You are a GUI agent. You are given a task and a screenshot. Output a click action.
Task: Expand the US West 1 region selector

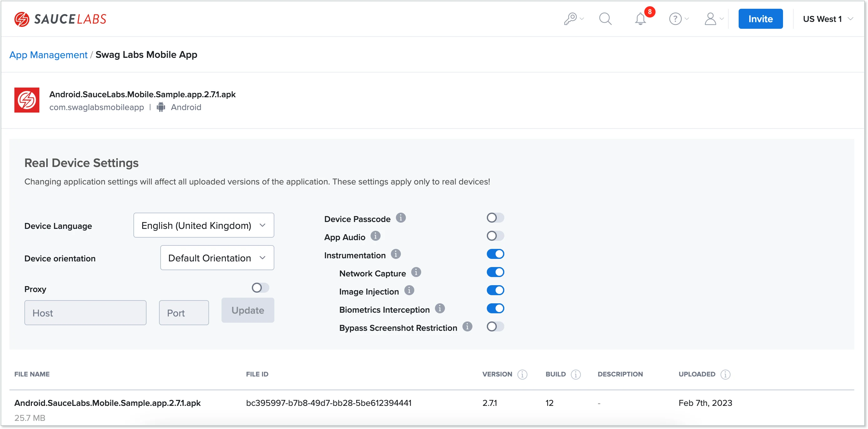point(827,18)
